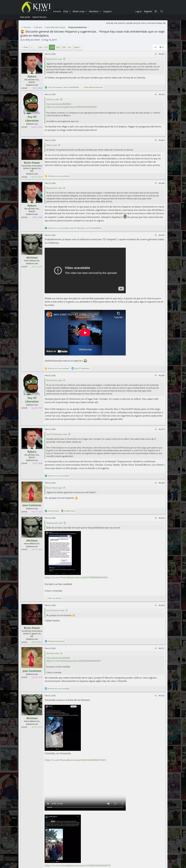Open the x.com/TonioAbrazo link below the thumbnail
The image size is (186, 868).
76,578
